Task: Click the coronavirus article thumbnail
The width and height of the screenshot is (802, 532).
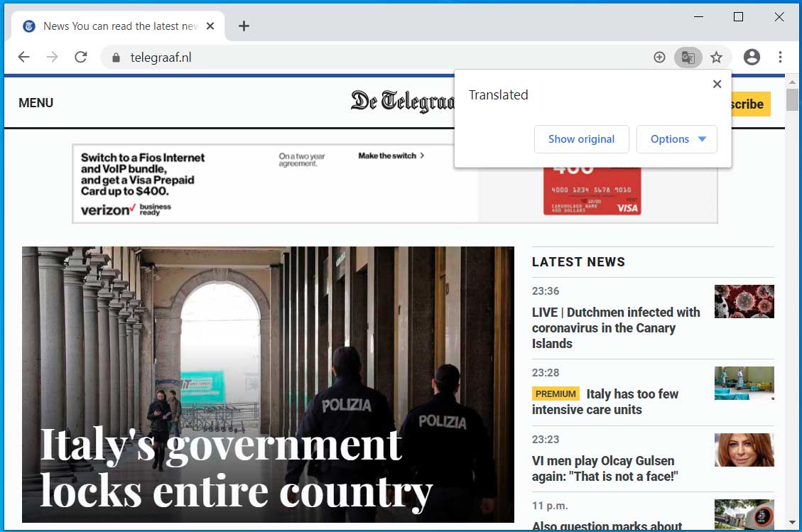Action: 744,302
